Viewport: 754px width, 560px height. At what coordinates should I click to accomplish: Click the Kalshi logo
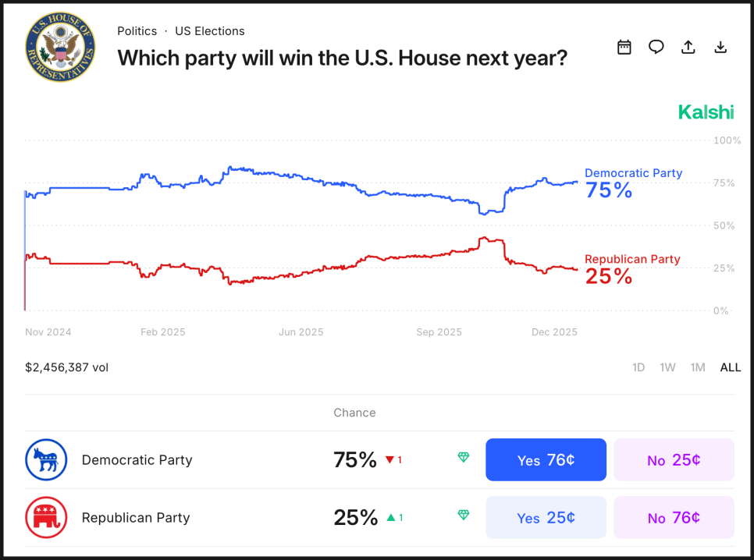[x=706, y=112]
